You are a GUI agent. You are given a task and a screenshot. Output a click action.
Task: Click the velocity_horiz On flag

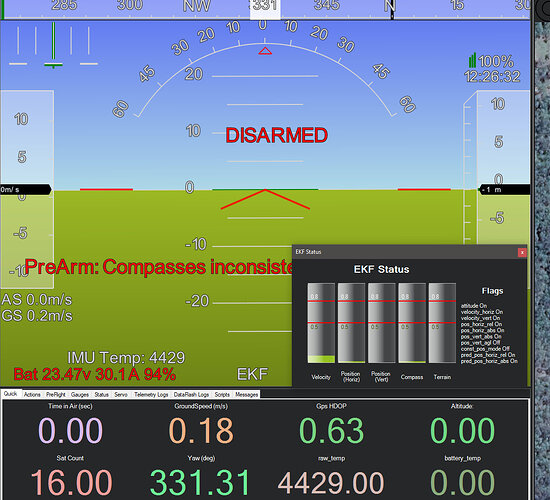[x=482, y=312]
